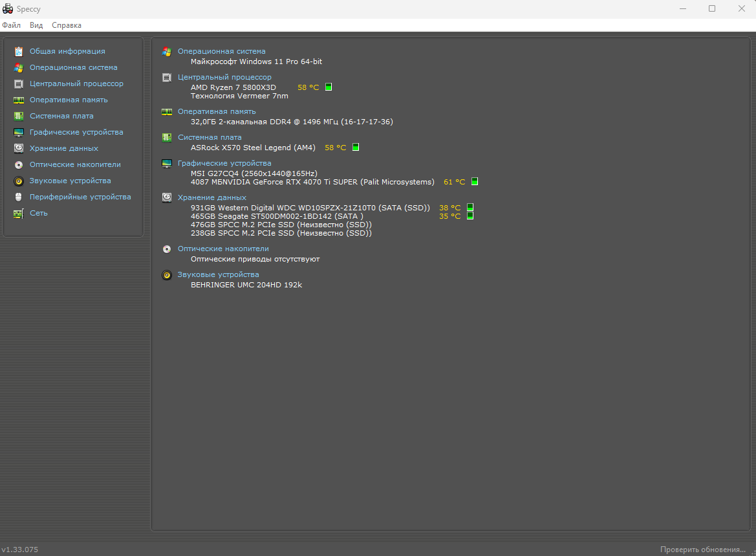The width and height of the screenshot is (756, 556).
Task: Click the CPU temperature value 58 °C
Action: 308,87
